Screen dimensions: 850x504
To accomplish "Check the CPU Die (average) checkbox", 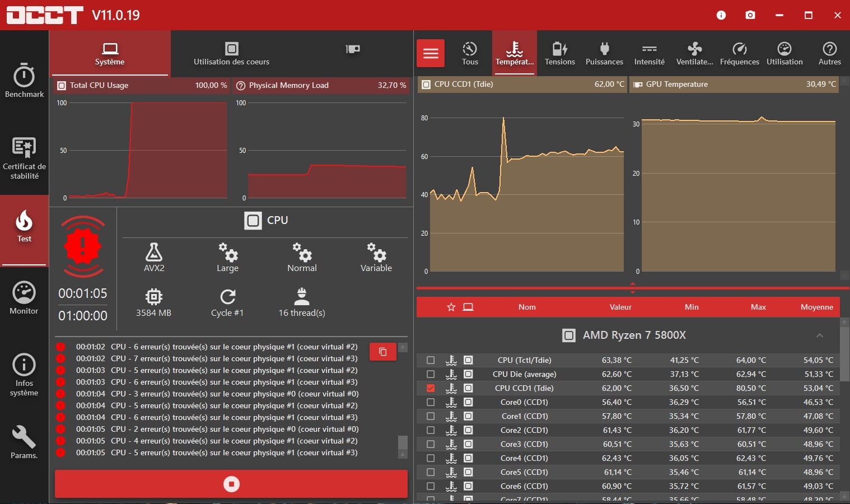I will pos(431,374).
